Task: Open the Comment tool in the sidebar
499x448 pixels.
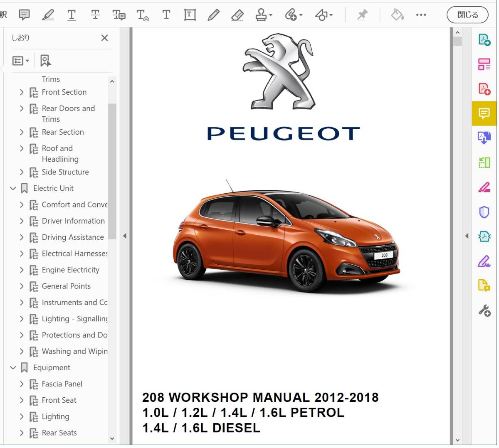Action: click(x=484, y=113)
